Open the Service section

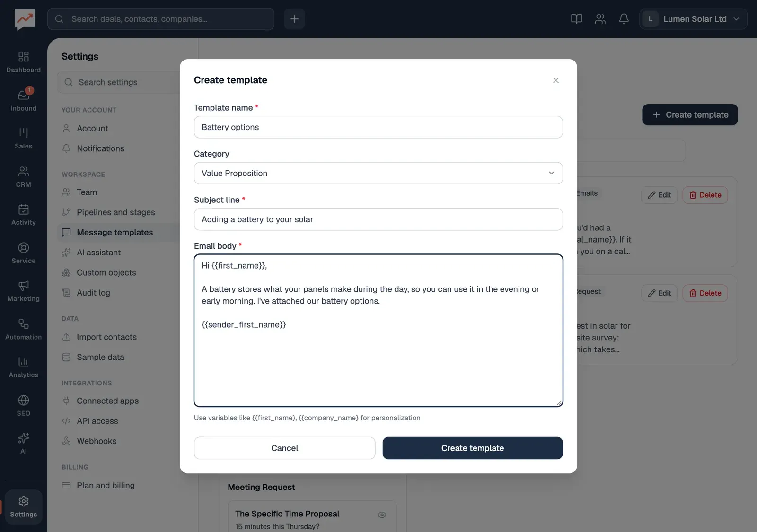pos(23,253)
